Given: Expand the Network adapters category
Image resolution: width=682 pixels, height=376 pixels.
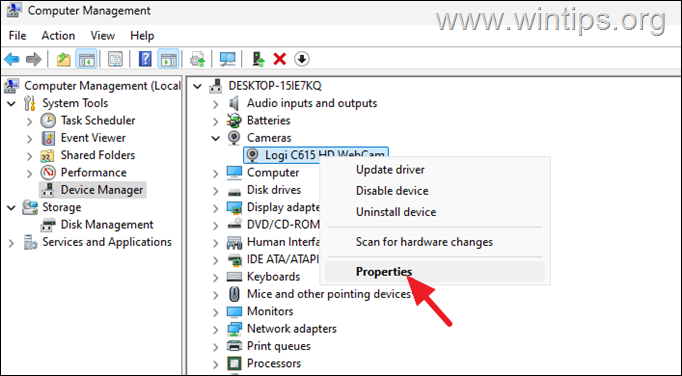Looking at the screenshot, I should [216, 329].
